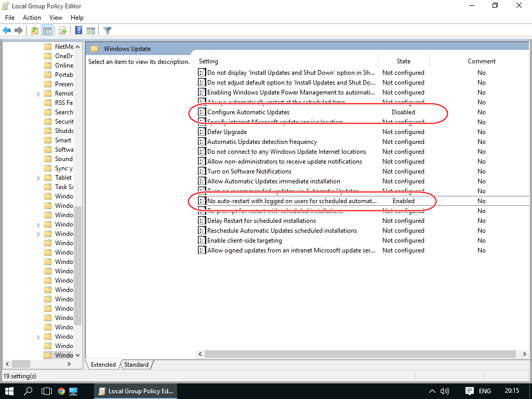Open the Chrome icon in taskbar
Viewport: 532px width, 399px height.
(61, 391)
